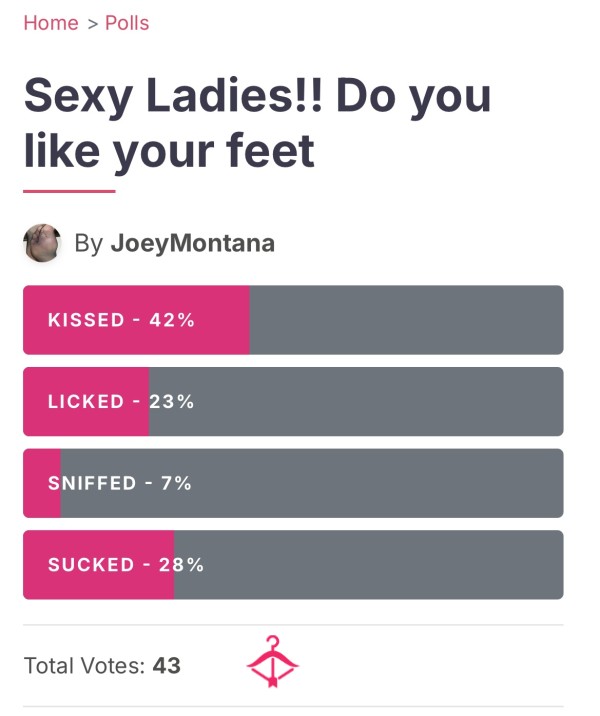The height and width of the screenshot is (716, 600).
Task: Select the SUCKED poll option
Action: pyautogui.click(x=293, y=565)
